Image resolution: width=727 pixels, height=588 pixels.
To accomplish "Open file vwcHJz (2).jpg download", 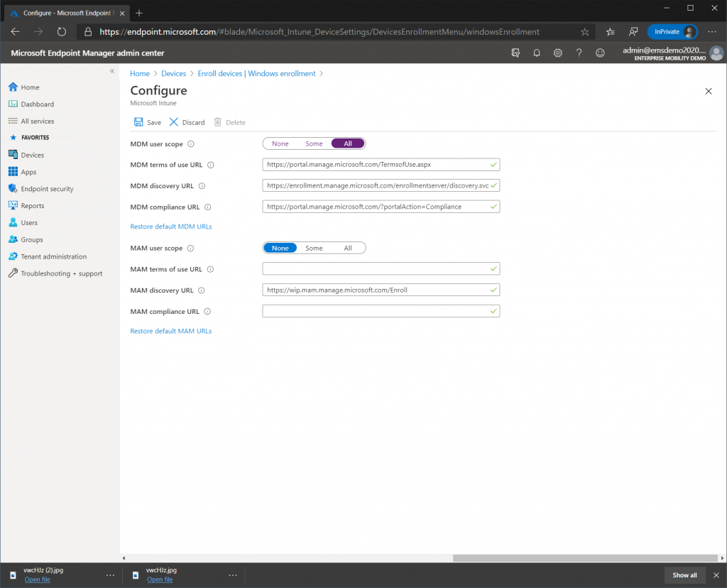I will coord(37,579).
